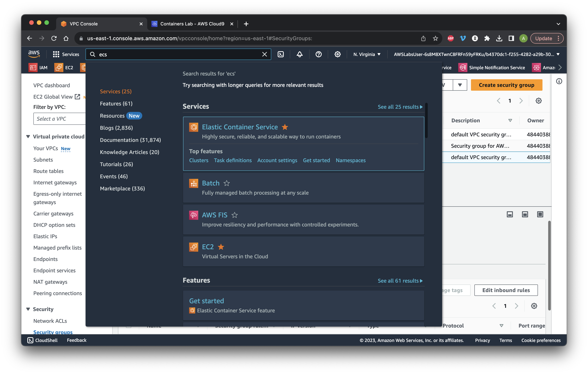Image resolution: width=588 pixels, height=374 pixels.
Task: Expand See all 25 results for Services
Action: tap(400, 107)
